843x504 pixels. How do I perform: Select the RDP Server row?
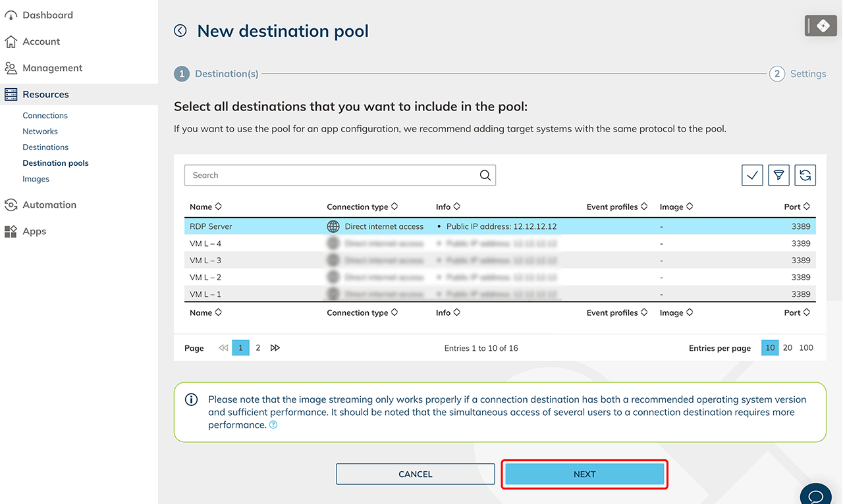pyautogui.click(x=211, y=226)
